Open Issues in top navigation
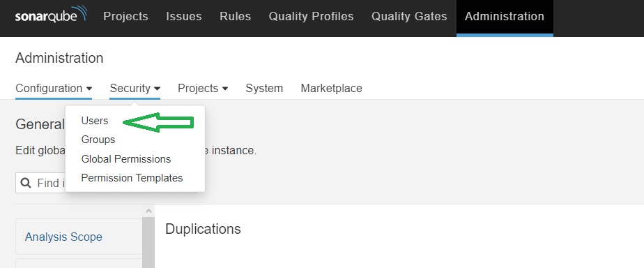This screenshot has width=644, height=268. [183, 17]
